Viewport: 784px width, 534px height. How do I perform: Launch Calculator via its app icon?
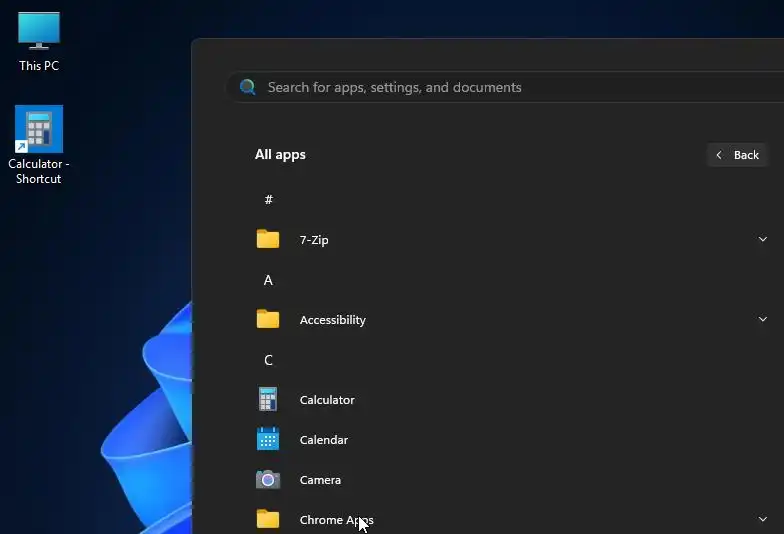click(x=268, y=399)
